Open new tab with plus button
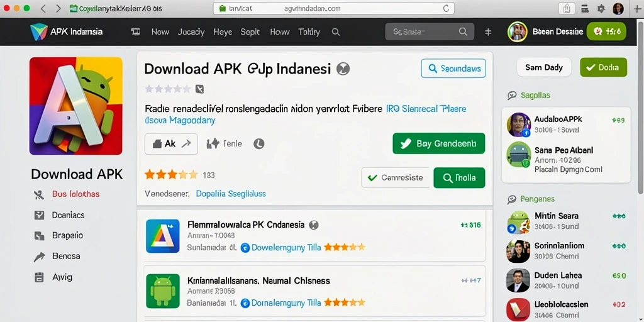This screenshot has height=322, width=644. (638, 9)
